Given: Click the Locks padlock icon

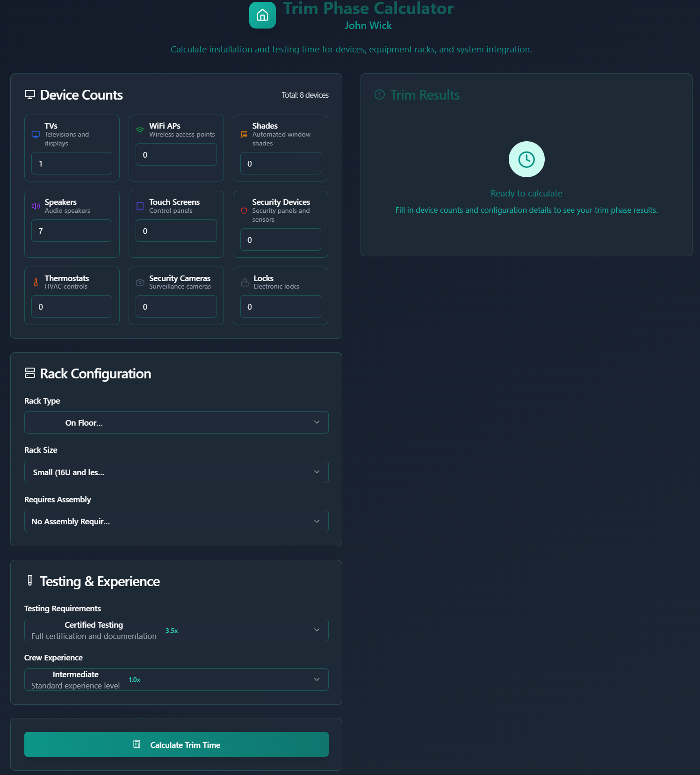Looking at the screenshot, I should [245, 282].
